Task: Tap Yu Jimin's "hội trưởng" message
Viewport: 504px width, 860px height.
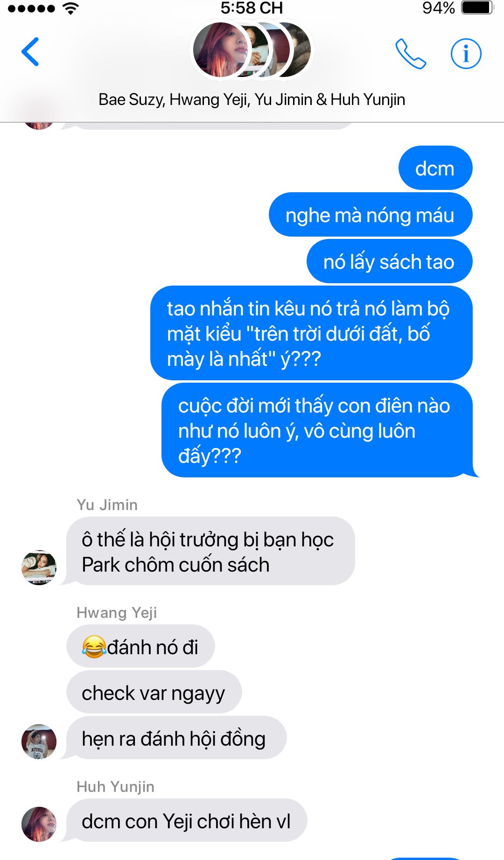Action: pos(210,551)
